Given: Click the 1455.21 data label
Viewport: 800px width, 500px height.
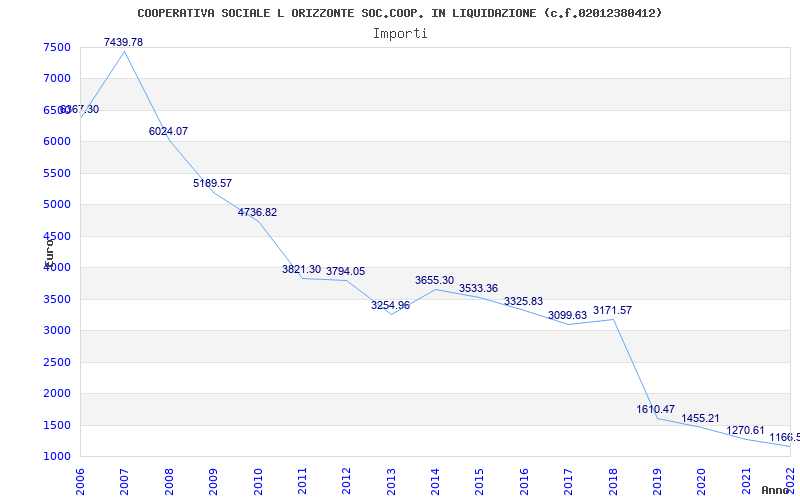Looking at the screenshot, I should pos(700,418).
